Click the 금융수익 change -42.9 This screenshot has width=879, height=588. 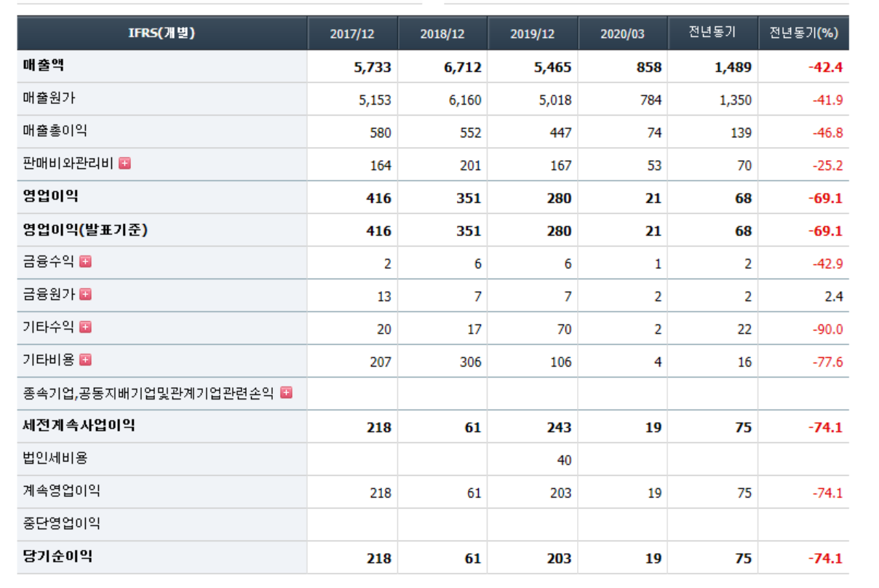point(828,264)
